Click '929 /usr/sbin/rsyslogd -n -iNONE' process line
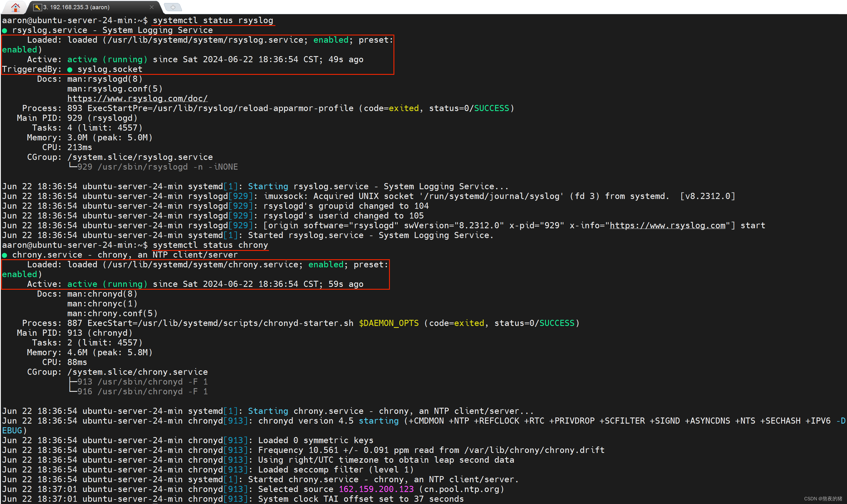Screen dimensions: 847x504 pyautogui.click(x=158, y=167)
